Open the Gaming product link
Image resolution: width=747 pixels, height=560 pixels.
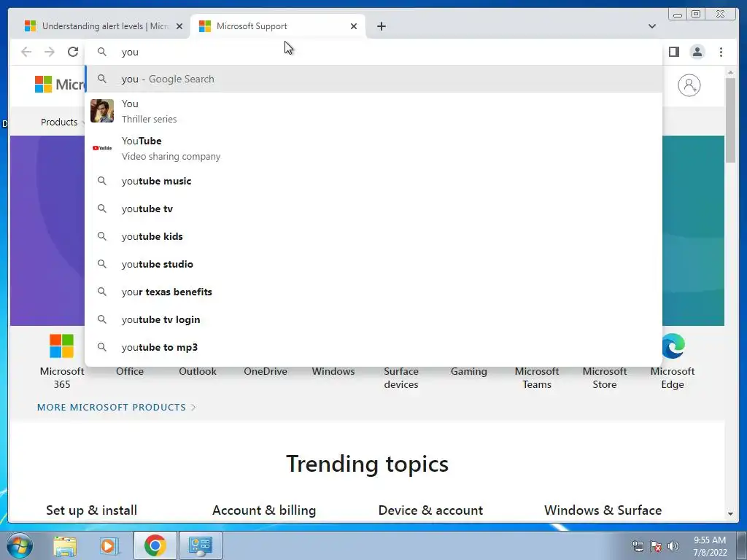[x=469, y=371]
